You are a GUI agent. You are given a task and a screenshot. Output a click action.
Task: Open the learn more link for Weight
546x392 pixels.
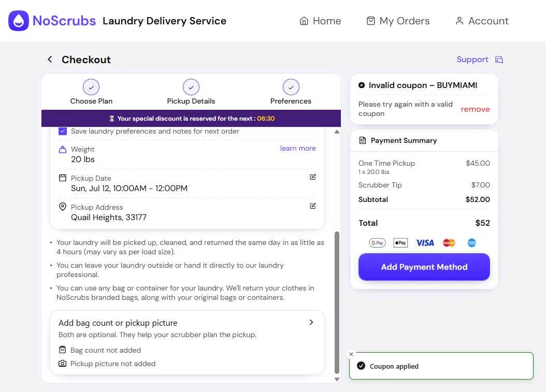click(x=298, y=148)
